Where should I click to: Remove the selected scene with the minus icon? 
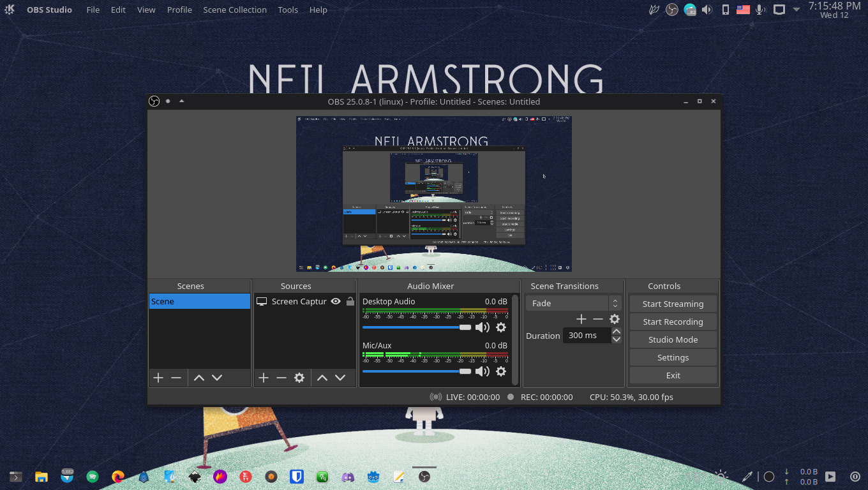click(x=176, y=378)
